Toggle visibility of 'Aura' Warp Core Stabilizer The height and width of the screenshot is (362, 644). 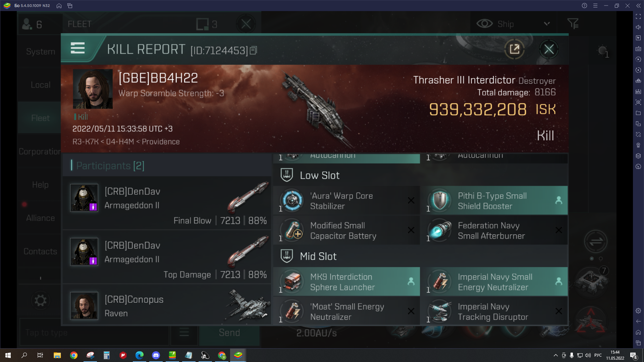point(411,201)
